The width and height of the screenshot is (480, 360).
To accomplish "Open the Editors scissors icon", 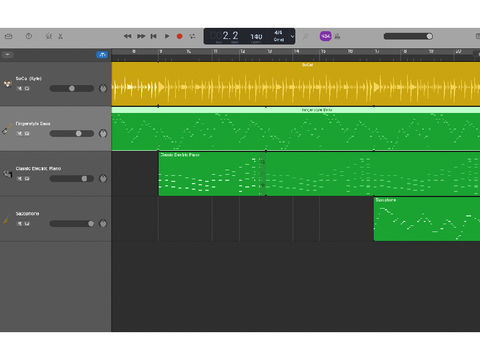I will click(60, 36).
